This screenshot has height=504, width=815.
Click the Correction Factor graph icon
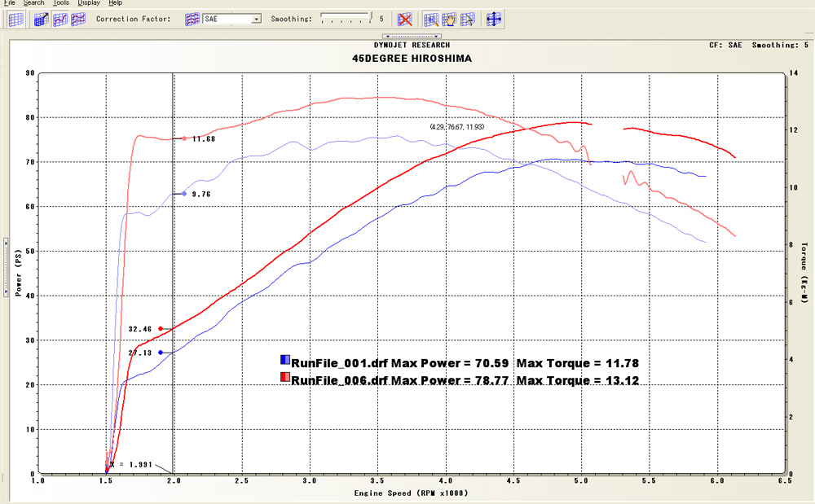pos(192,19)
